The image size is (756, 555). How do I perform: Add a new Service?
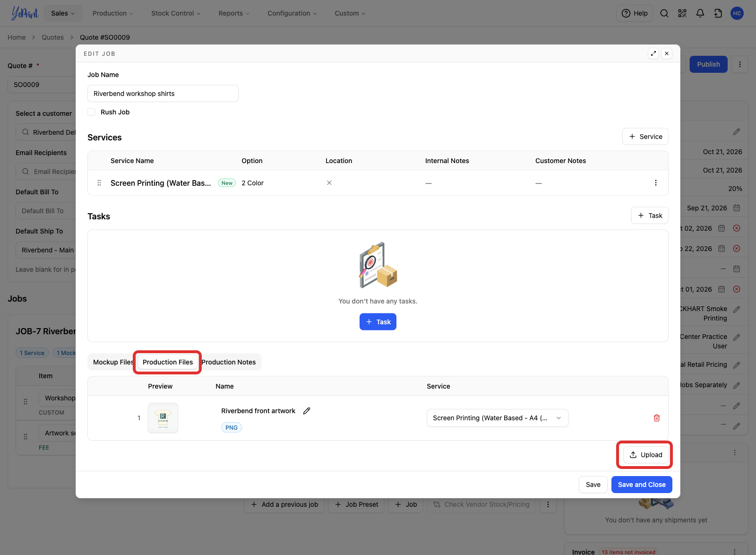tap(645, 137)
